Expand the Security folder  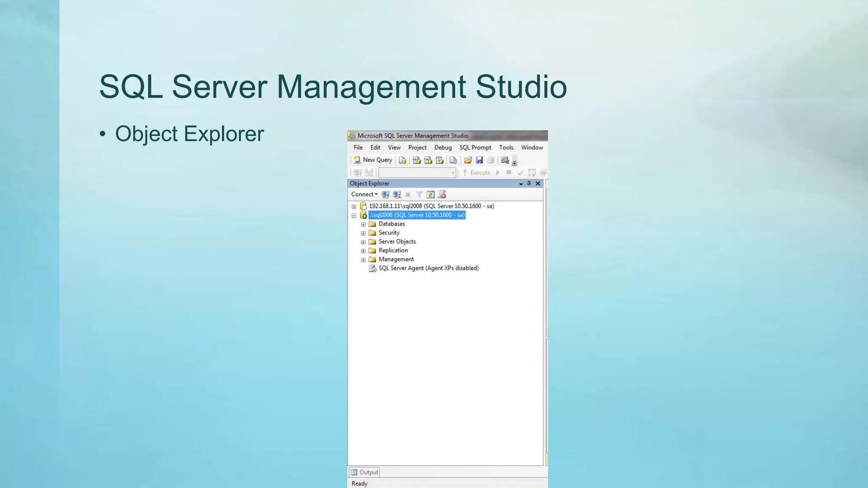(363, 233)
